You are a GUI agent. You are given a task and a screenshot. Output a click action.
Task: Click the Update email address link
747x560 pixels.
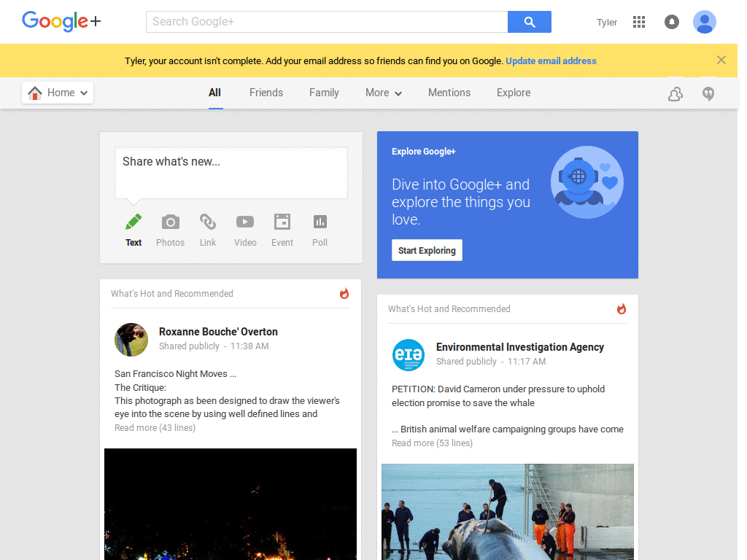tap(551, 61)
